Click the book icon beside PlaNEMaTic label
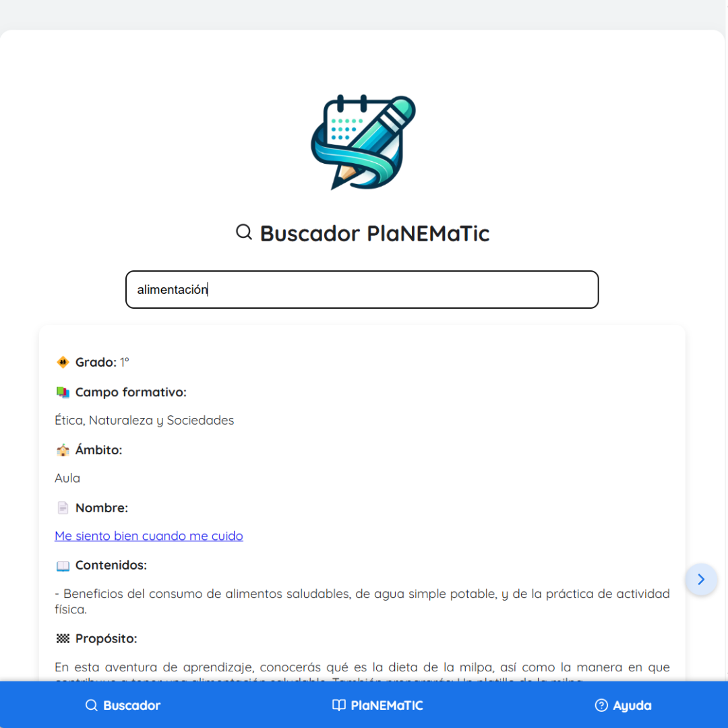Screen dimensions: 728x728 (x=338, y=705)
